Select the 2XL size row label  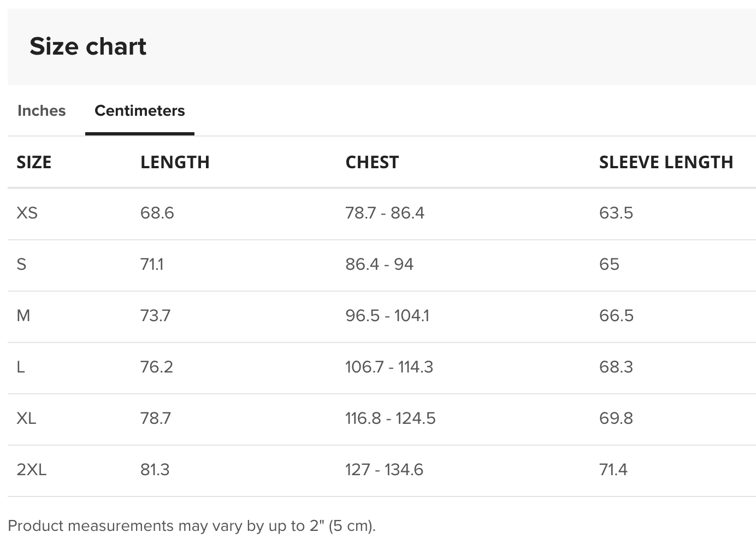click(x=32, y=470)
